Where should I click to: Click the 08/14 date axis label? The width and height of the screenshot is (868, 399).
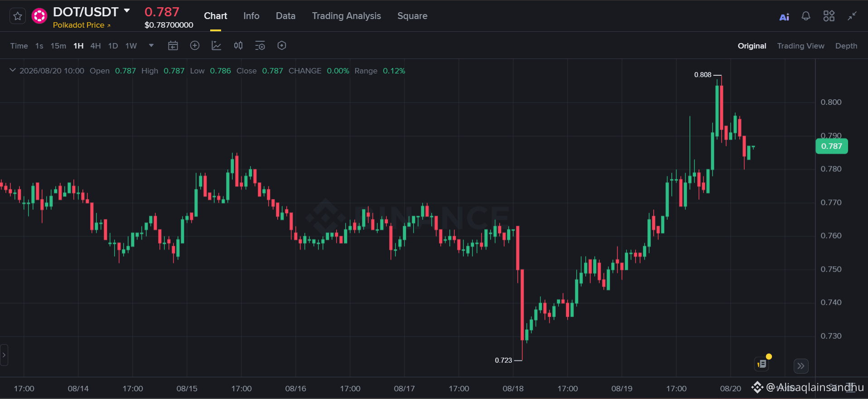78,389
